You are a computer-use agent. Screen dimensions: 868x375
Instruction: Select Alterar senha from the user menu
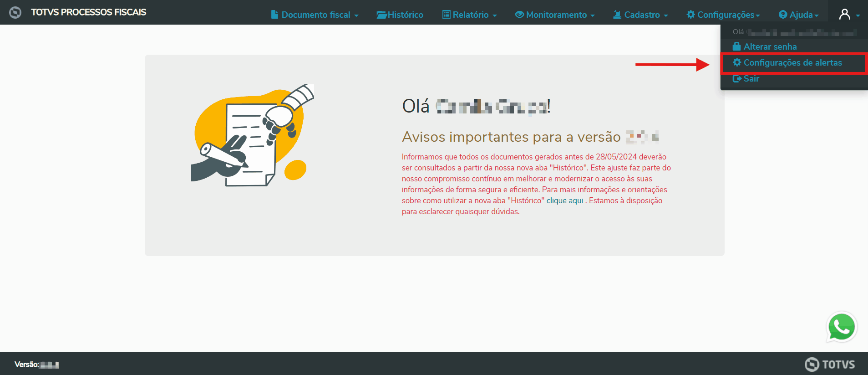coord(765,46)
